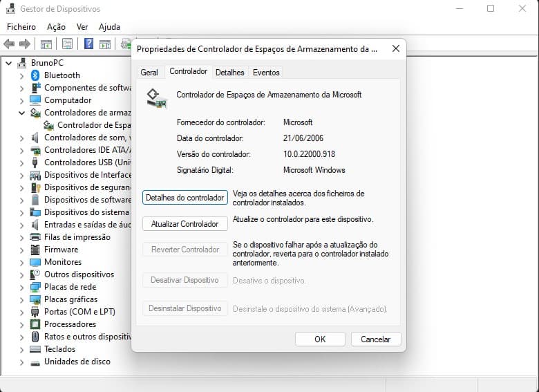Toggle the show/hide action pane toolbar icon
Image resolution: width=539 pixels, height=392 pixels.
[105, 44]
